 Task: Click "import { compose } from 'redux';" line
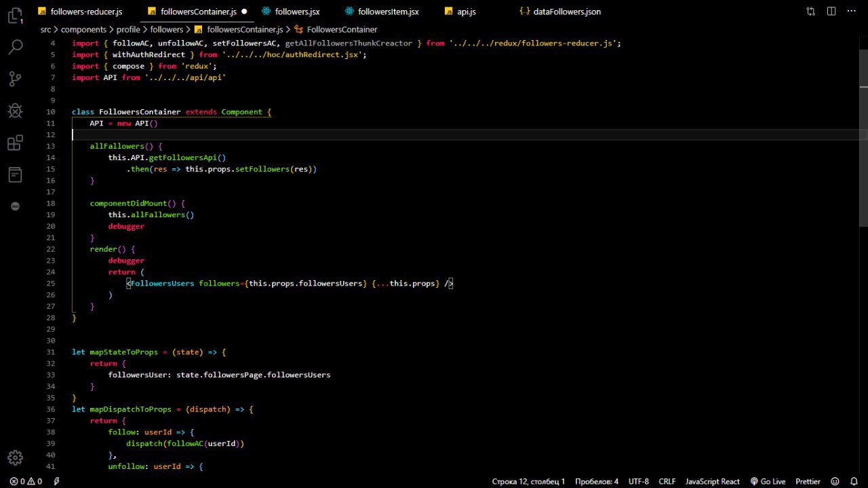pos(144,66)
